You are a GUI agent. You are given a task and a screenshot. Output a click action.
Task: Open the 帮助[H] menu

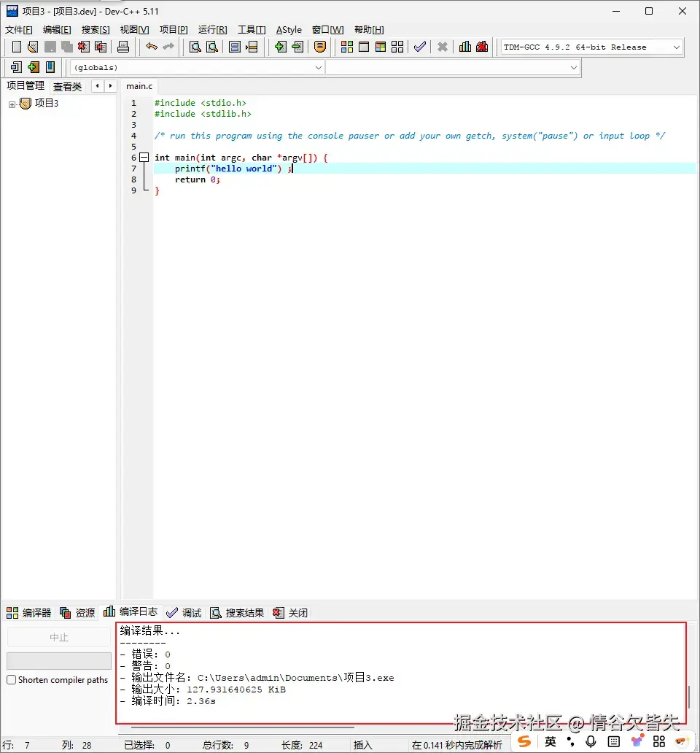[369, 30]
